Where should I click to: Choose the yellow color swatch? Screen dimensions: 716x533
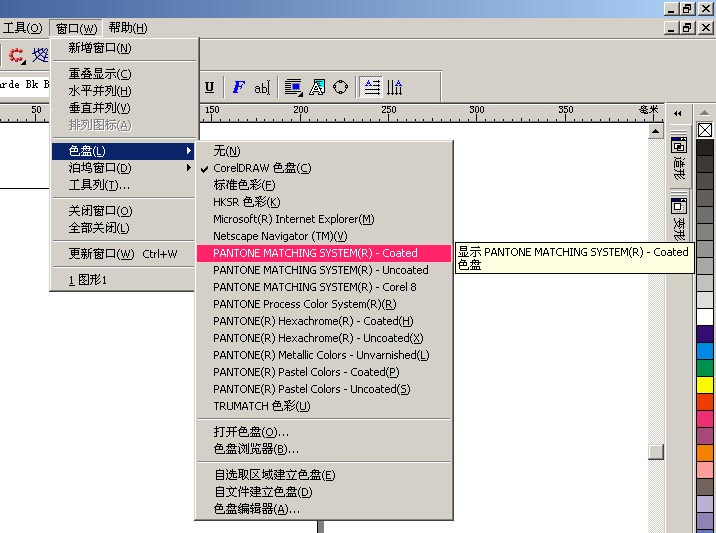click(x=705, y=385)
